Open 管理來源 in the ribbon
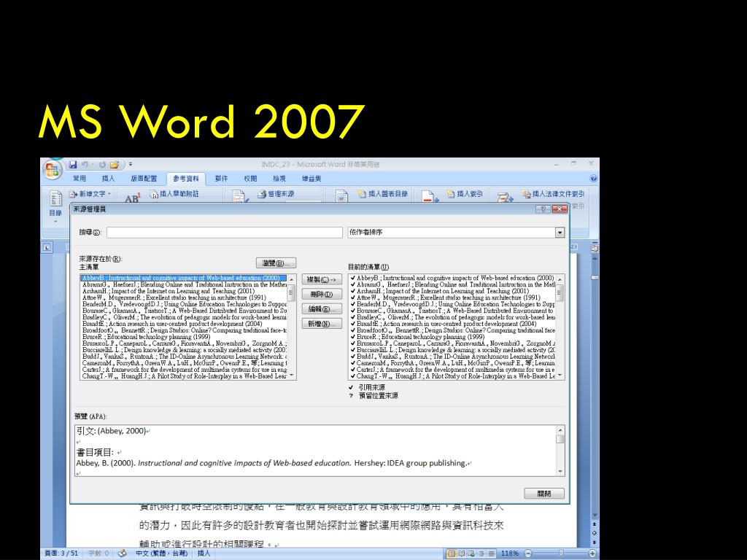 (x=276, y=194)
